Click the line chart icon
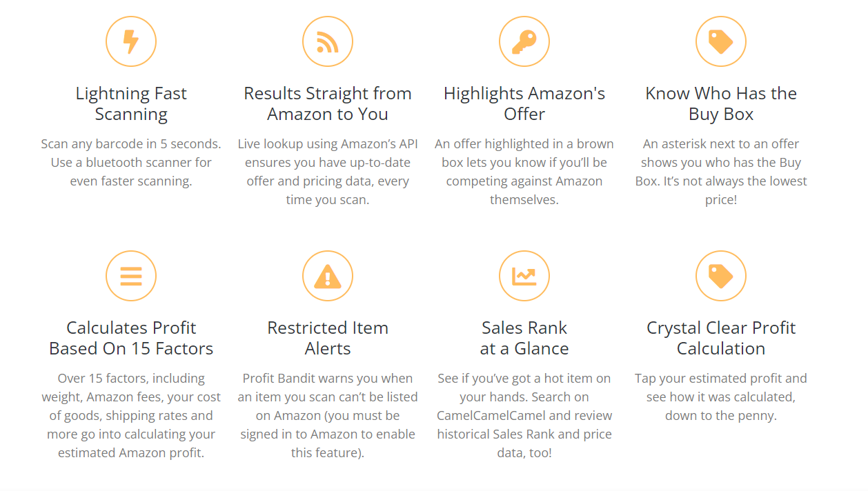 524,276
